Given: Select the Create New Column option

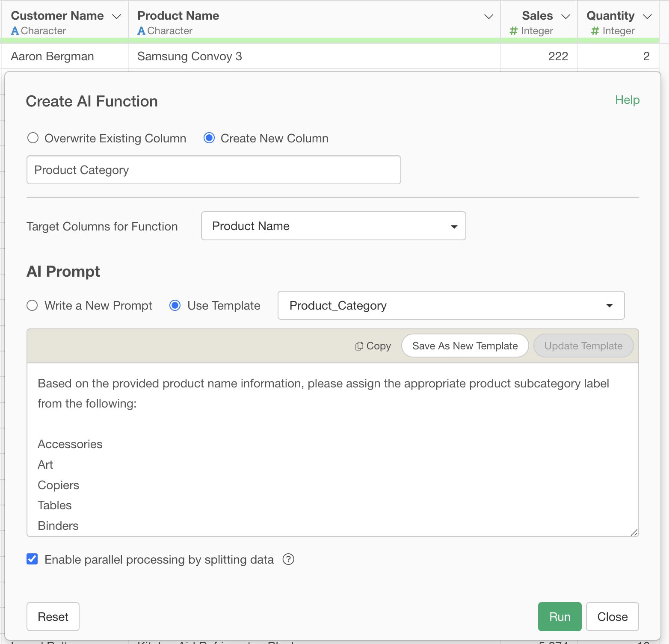Looking at the screenshot, I should pyautogui.click(x=209, y=138).
